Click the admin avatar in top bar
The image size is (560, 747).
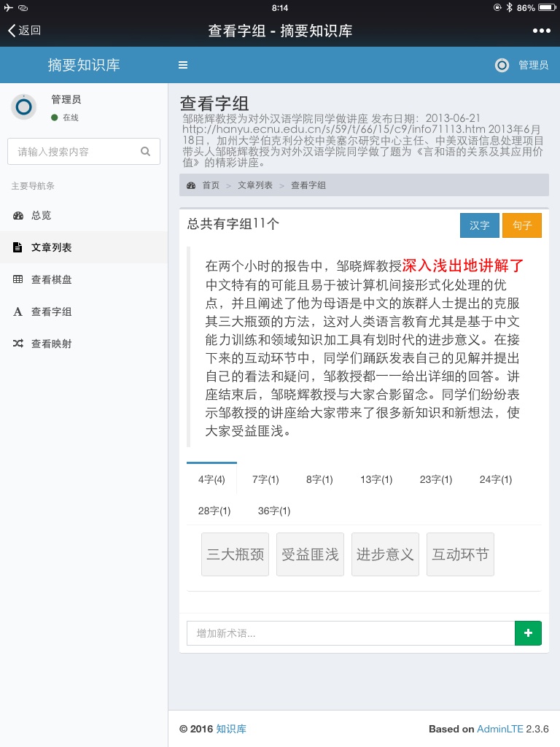tap(502, 65)
